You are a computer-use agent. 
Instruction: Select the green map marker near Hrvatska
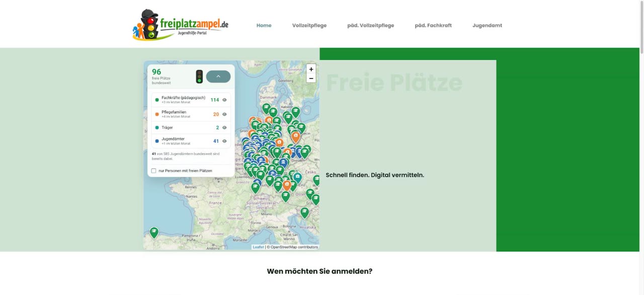[304, 212]
